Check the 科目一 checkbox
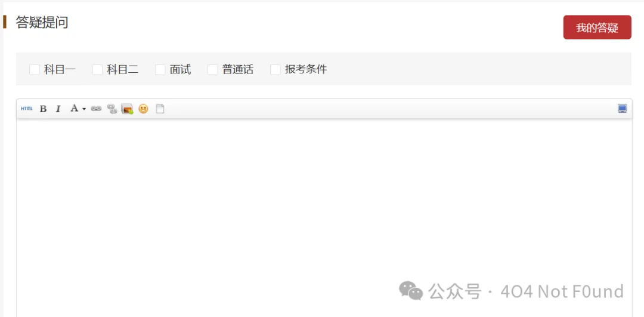This screenshot has width=644, height=317. (x=35, y=69)
